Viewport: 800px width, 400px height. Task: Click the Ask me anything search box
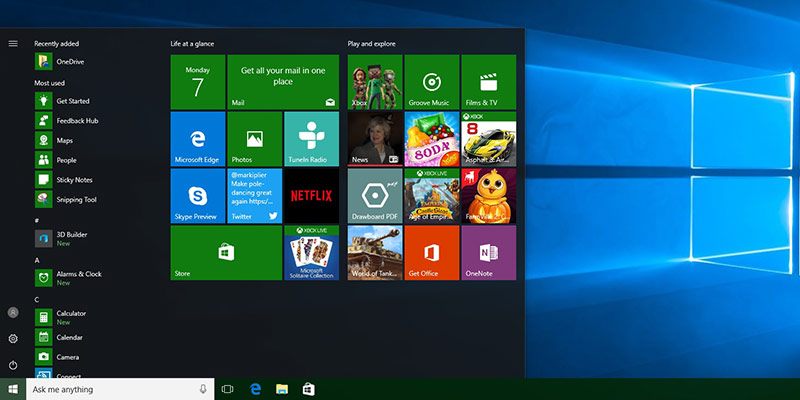120,389
